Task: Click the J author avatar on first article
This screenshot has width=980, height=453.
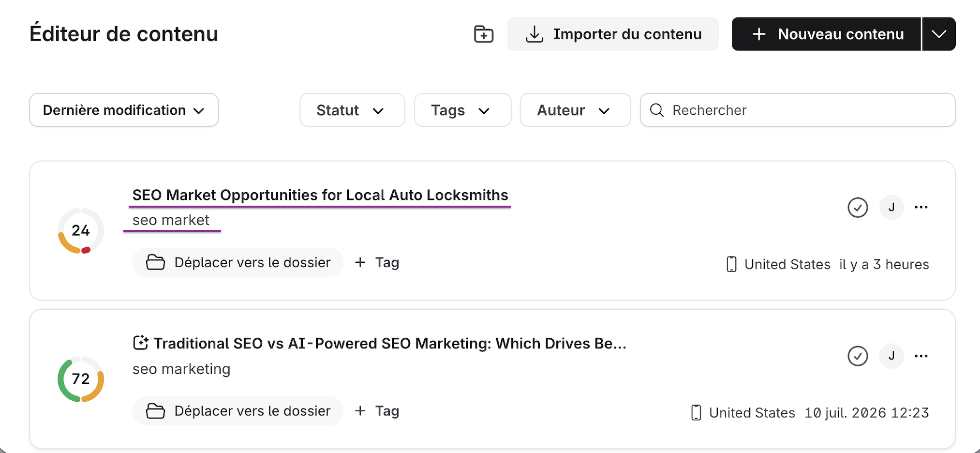Action: (x=891, y=208)
